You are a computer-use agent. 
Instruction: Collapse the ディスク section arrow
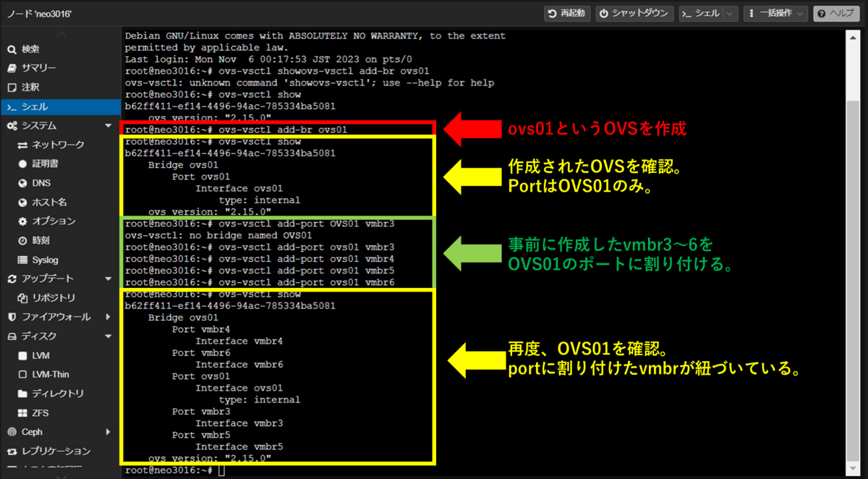click(x=109, y=336)
